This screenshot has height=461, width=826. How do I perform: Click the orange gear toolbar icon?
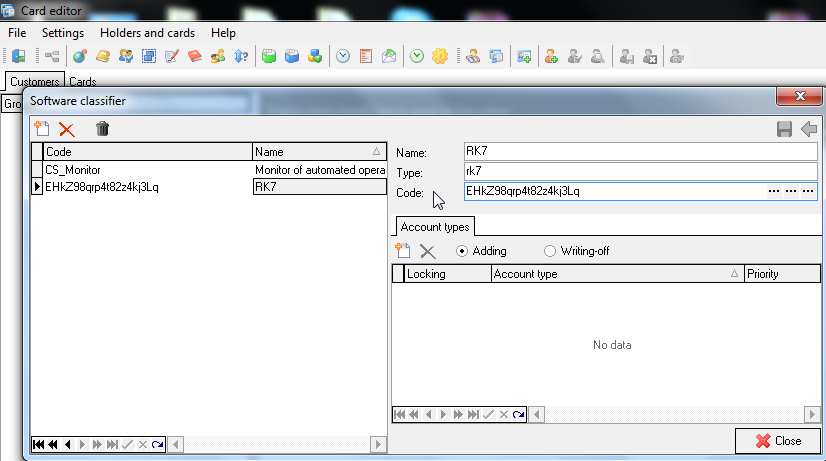click(x=440, y=56)
